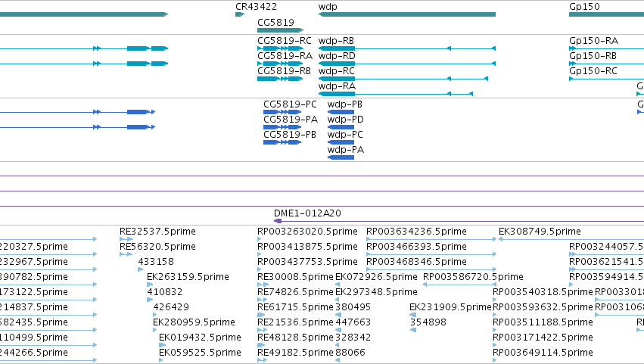Viewport: 644px width, 364px height.
Task: Click the CR43422 gene label
Action: 256,7
